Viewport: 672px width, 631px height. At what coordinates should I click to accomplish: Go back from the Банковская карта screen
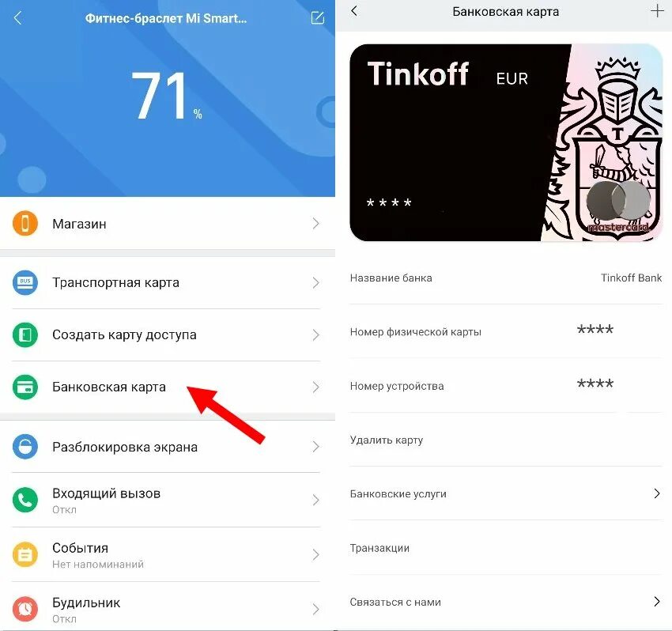click(354, 11)
